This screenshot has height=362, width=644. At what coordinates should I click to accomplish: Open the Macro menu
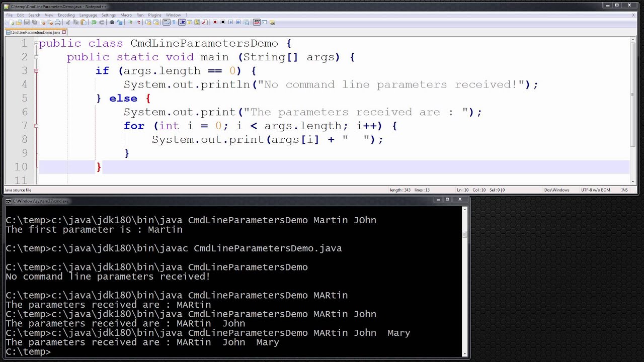(x=126, y=15)
